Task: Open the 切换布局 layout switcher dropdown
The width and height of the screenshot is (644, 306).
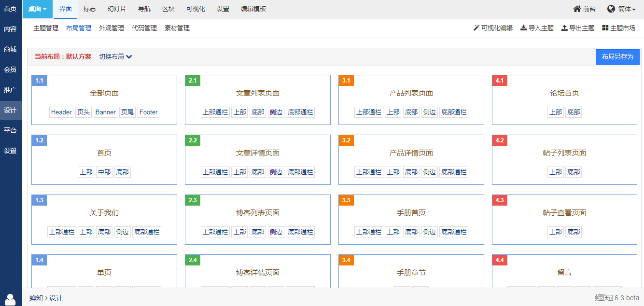Action: click(x=114, y=56)
